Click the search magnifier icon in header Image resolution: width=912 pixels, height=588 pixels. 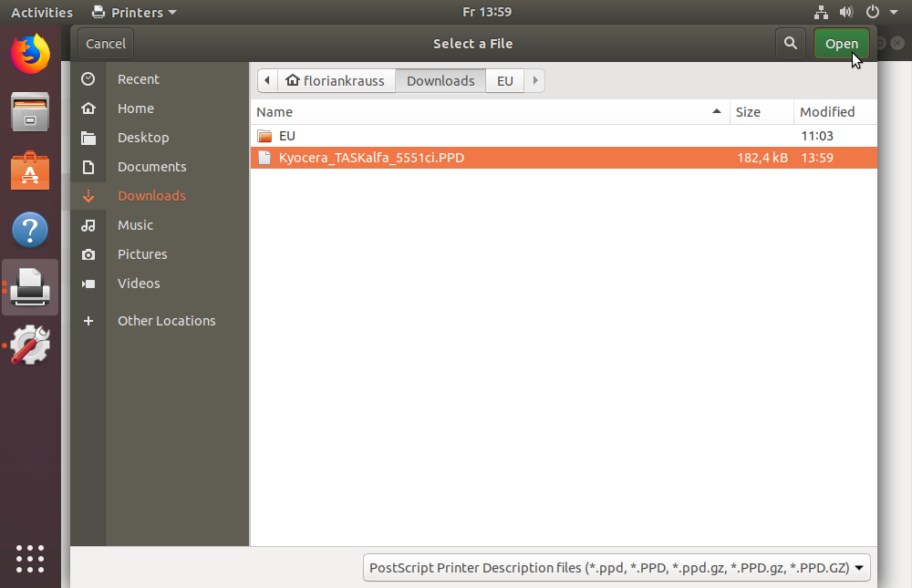(x=790, y=44)
